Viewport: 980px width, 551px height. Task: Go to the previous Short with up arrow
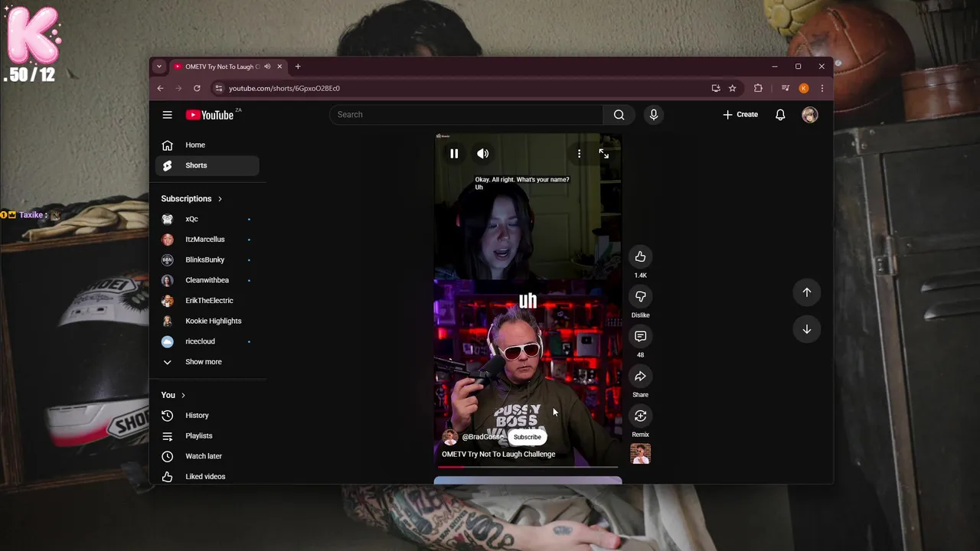[806, 292]
